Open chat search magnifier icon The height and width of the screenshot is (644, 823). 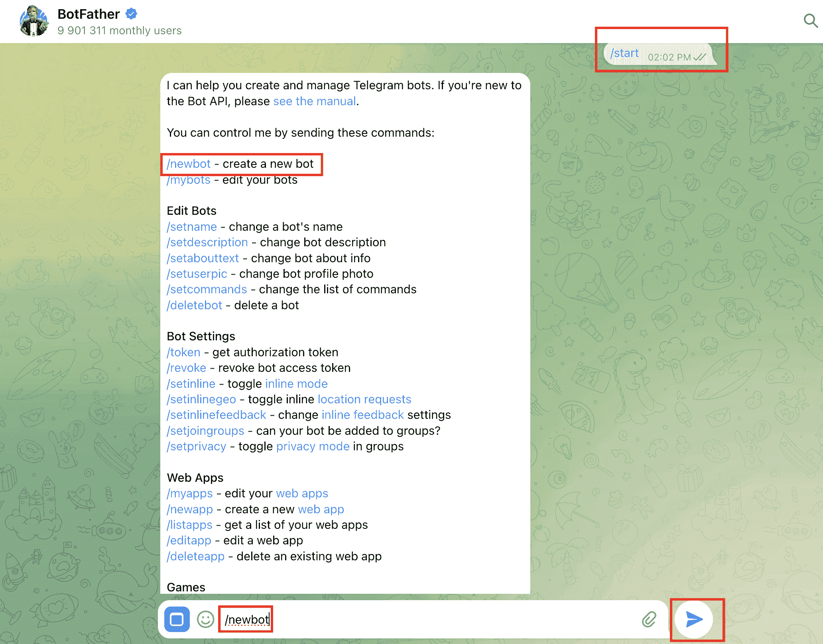coord(811,20)
